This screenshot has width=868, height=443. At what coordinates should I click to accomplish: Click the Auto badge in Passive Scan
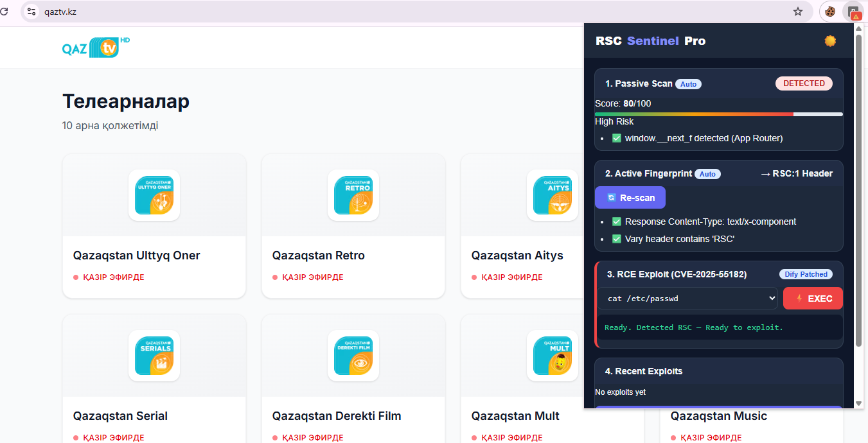tap(688, 84)
